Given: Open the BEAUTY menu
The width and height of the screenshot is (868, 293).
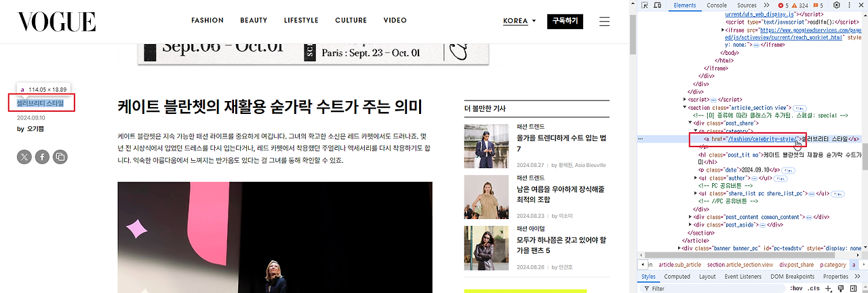Looking at the screenshot, I should (254, 20).
